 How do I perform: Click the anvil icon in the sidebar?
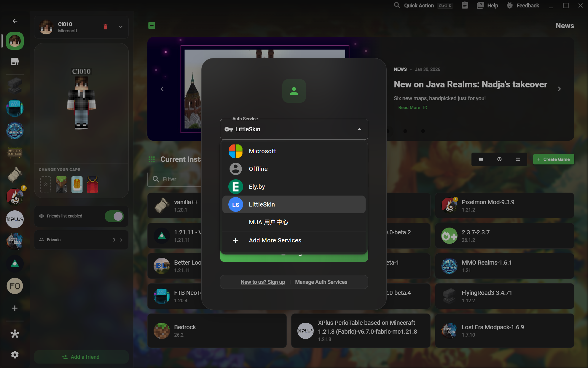15,85
